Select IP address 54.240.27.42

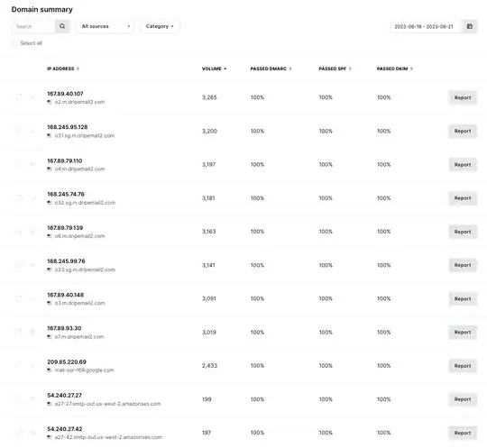point(65,429)
